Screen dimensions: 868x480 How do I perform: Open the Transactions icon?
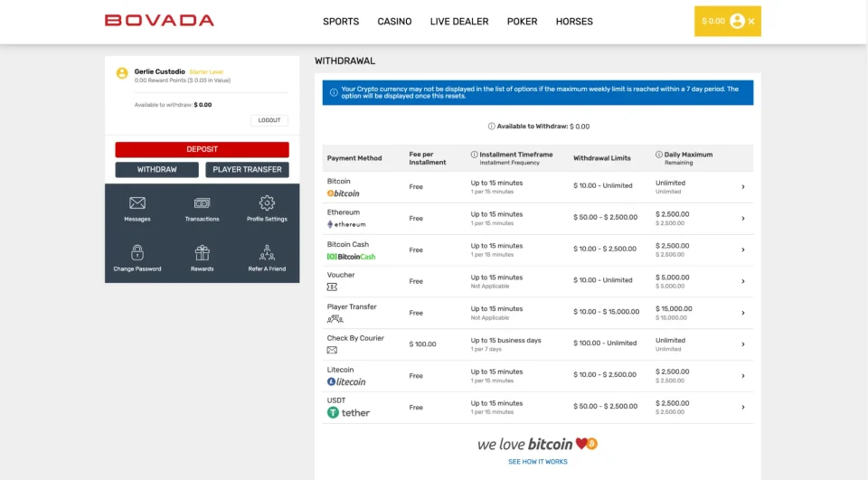pyautogui.click(x=202, y=203)
